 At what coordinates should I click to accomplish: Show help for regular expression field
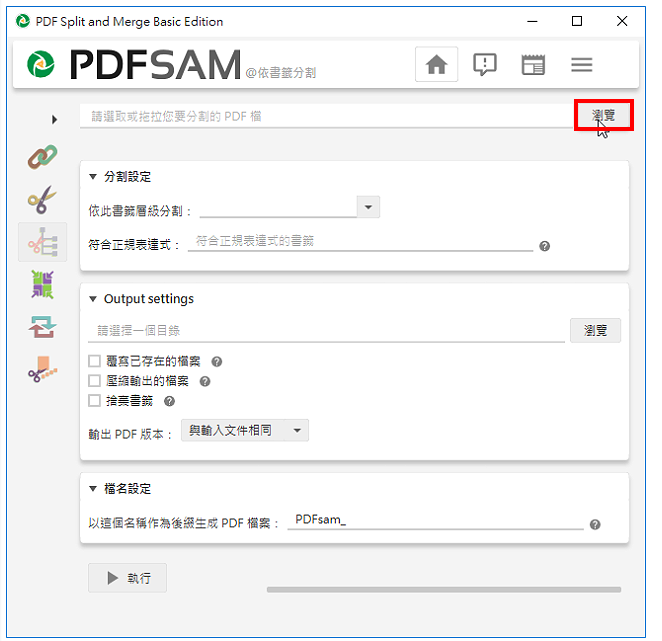544,246
